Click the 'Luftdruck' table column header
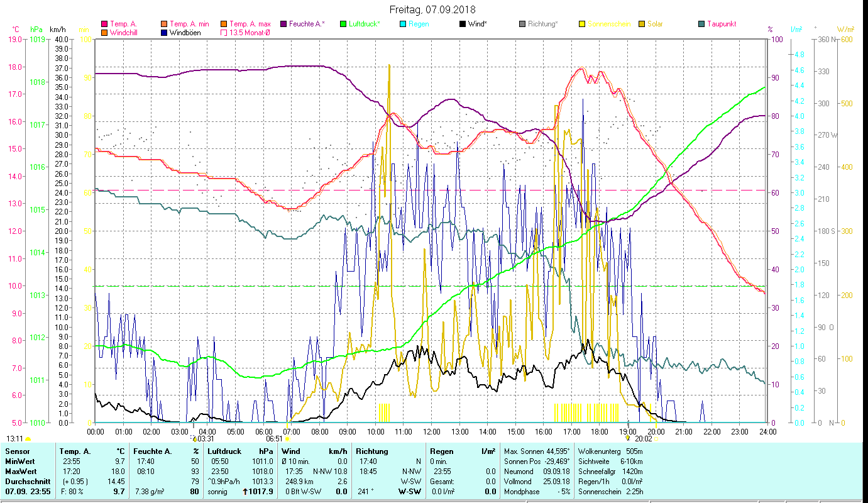The width and height of the screenshot is (868, 503). [225, 451]
